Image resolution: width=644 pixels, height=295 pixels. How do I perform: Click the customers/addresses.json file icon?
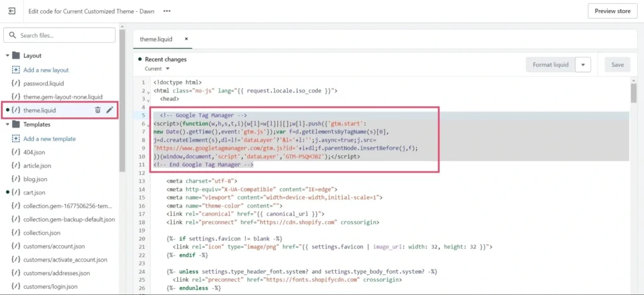[16, 273]
